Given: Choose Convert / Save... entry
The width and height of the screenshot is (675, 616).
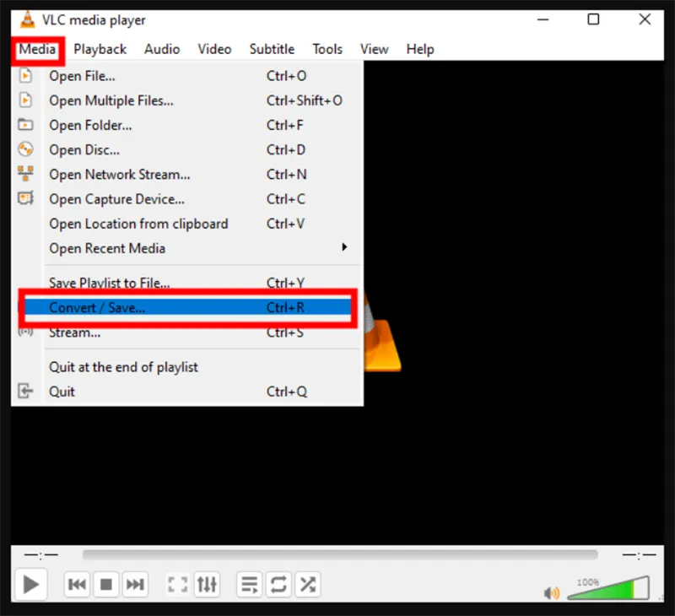Looking at the screenshot, I should point(187,307).
